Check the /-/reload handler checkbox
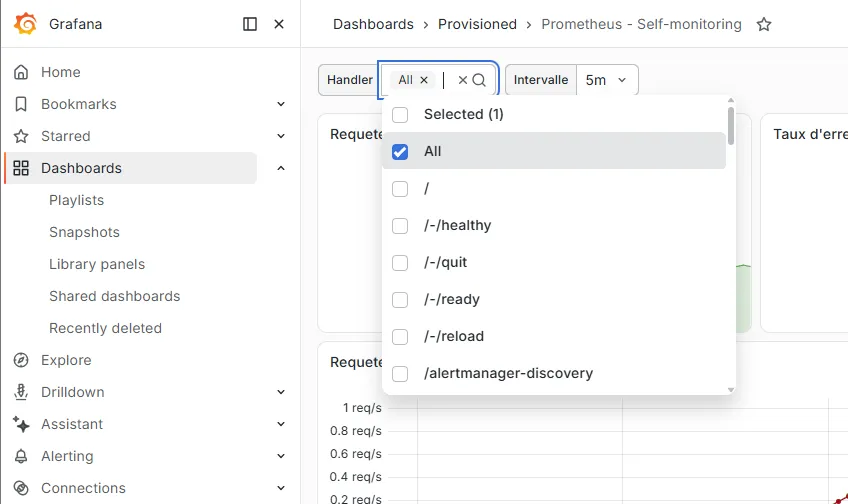 [400, 337]
